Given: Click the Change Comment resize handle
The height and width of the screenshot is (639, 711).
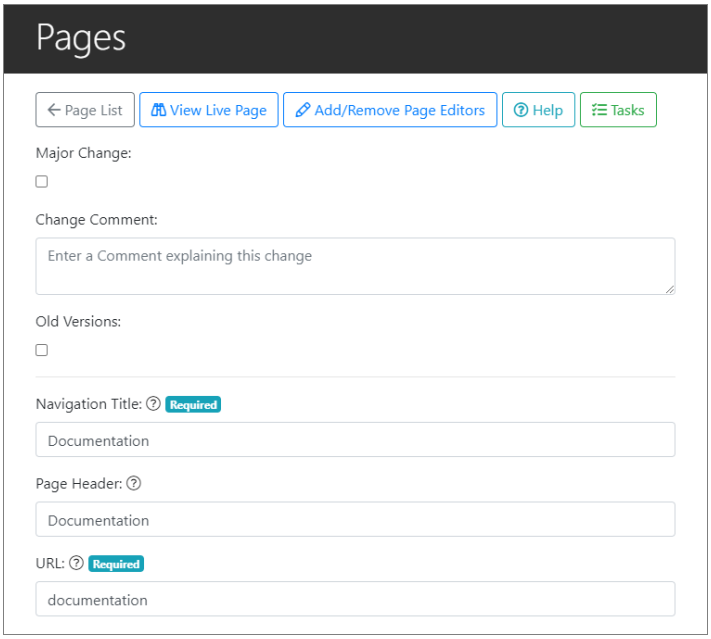Looking at the screenshot, I should (x=670, y=289).
